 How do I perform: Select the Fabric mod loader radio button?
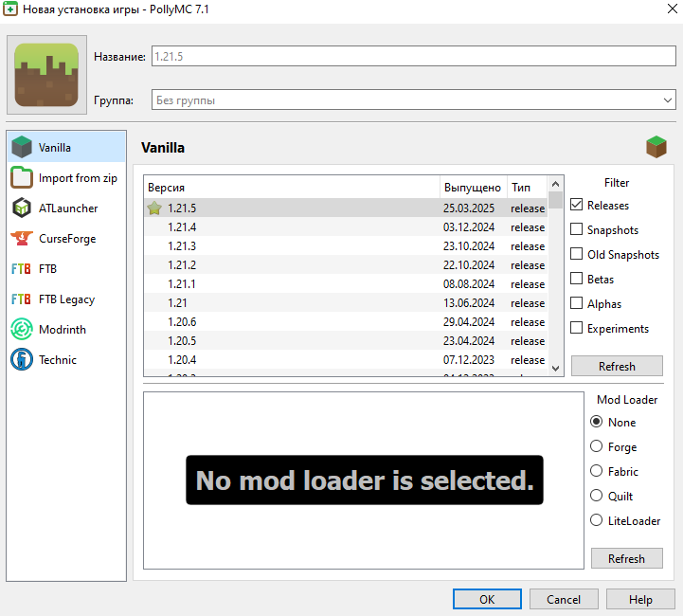(x=596, y=471)
